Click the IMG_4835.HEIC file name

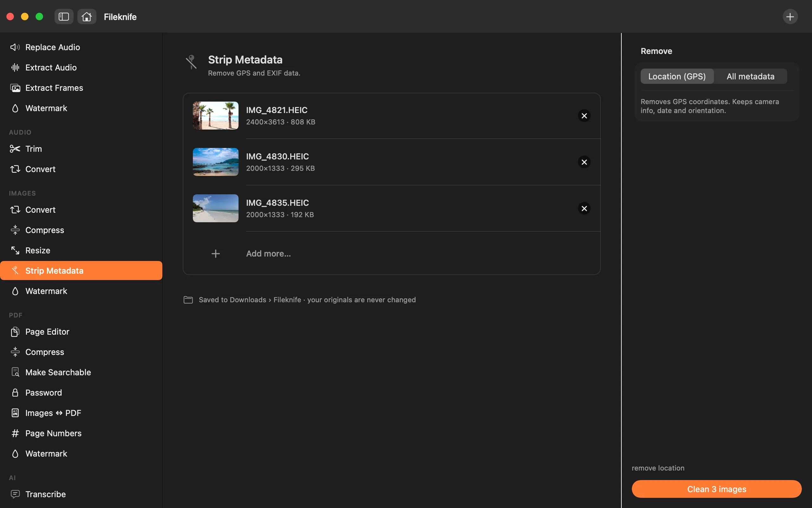(277, 203)
